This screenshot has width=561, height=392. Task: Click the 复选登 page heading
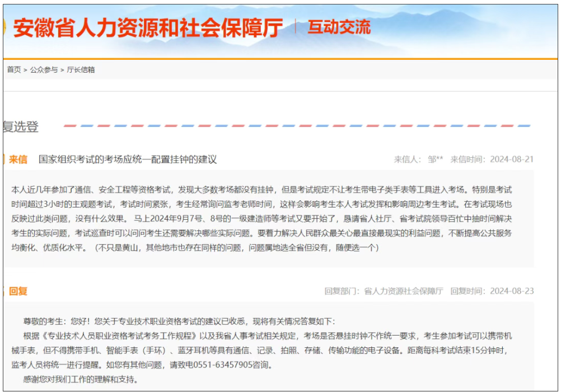pos(21,127)
